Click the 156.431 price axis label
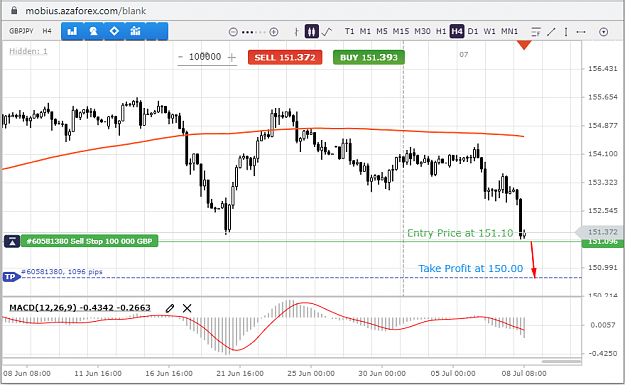The width and height of the screenshot is (625, 385). tap(602, 69)
